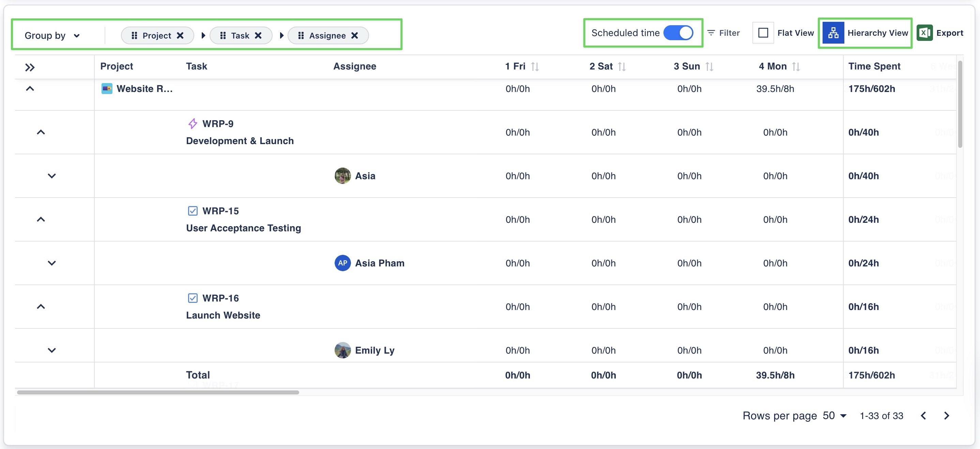Change Rows per page 50 dropdown
Screen dimensions: 980x449
[x=835, y=416]
